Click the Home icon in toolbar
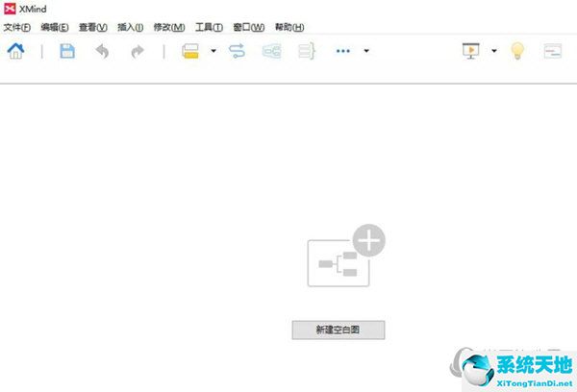The width and height of the screenshot is (577, 392). coord(15,51)
